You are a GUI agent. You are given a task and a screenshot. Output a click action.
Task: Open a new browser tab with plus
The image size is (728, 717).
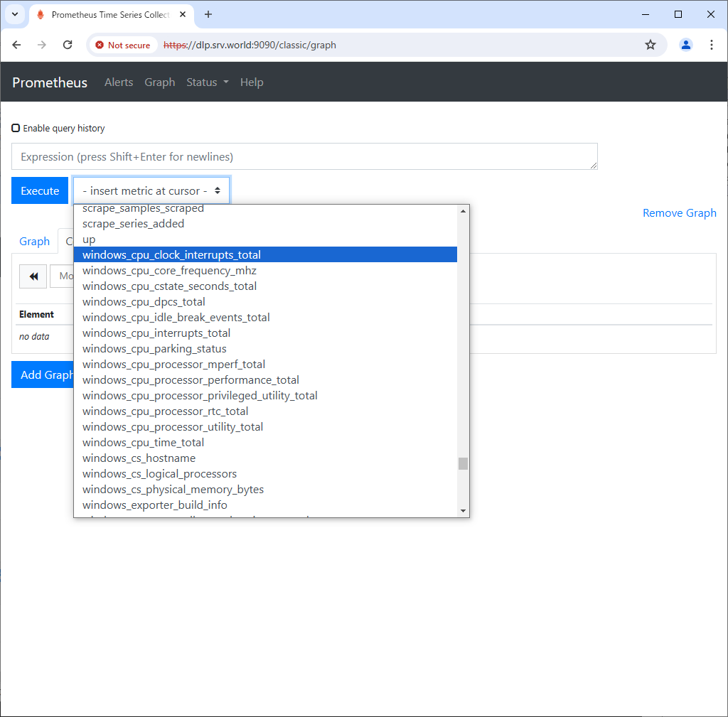pyautogui.click(x=208, y=14)
